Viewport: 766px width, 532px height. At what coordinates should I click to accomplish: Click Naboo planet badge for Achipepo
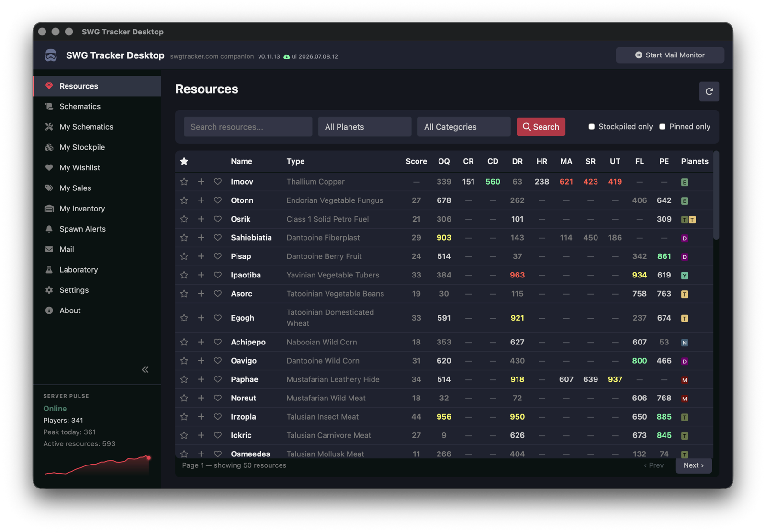[685, 343]
